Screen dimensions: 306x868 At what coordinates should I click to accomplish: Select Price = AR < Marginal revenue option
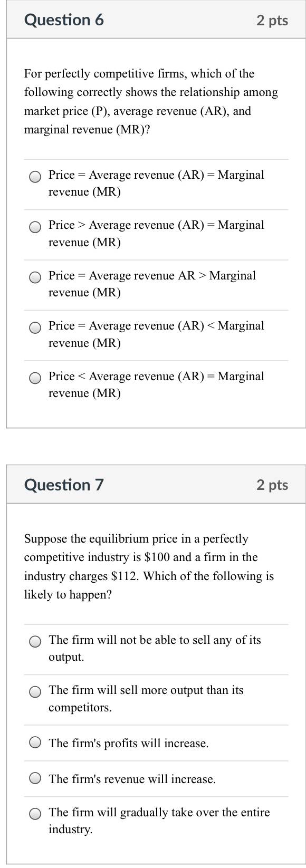[x=35, y=328]
